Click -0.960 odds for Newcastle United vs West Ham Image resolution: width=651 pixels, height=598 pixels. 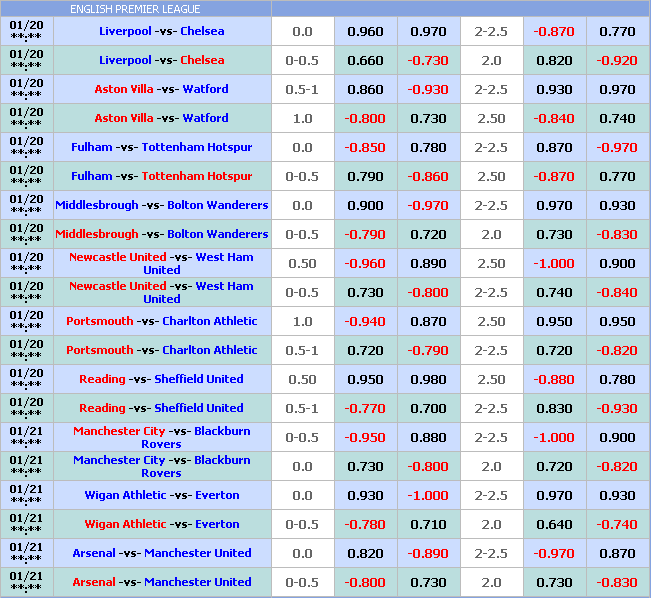365,264
